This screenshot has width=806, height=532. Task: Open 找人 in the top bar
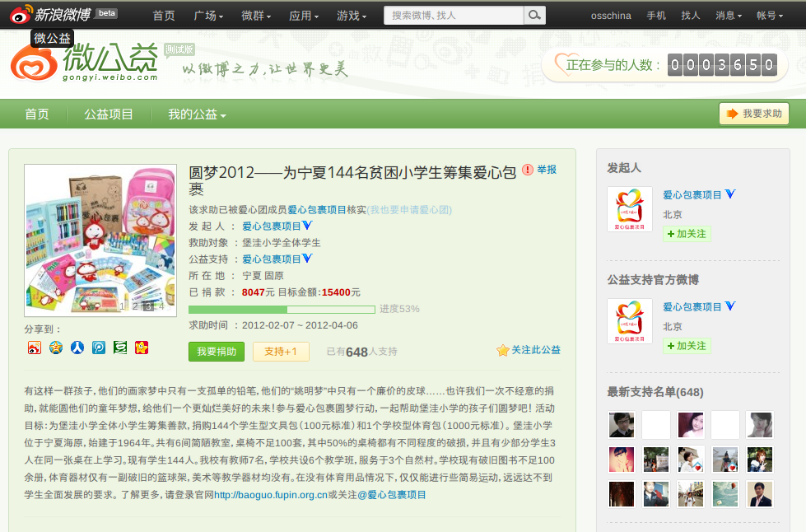691,16
